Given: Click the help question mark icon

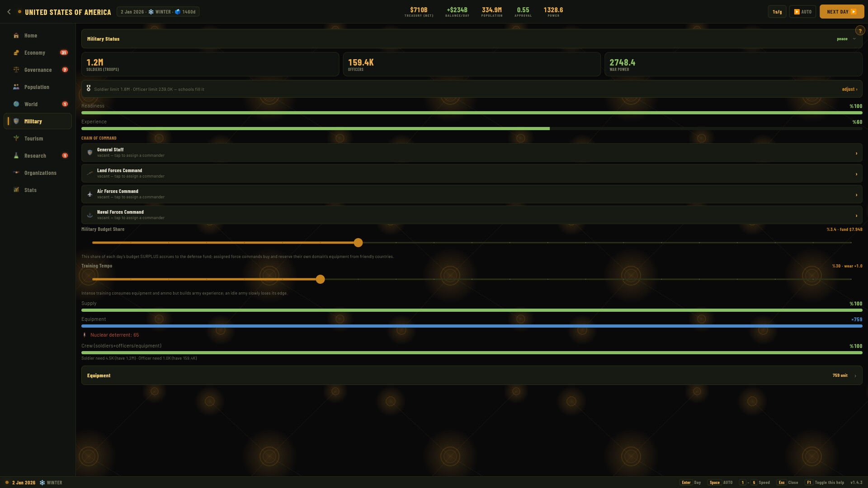Looking at the screenshot, I should coord(860,31).
